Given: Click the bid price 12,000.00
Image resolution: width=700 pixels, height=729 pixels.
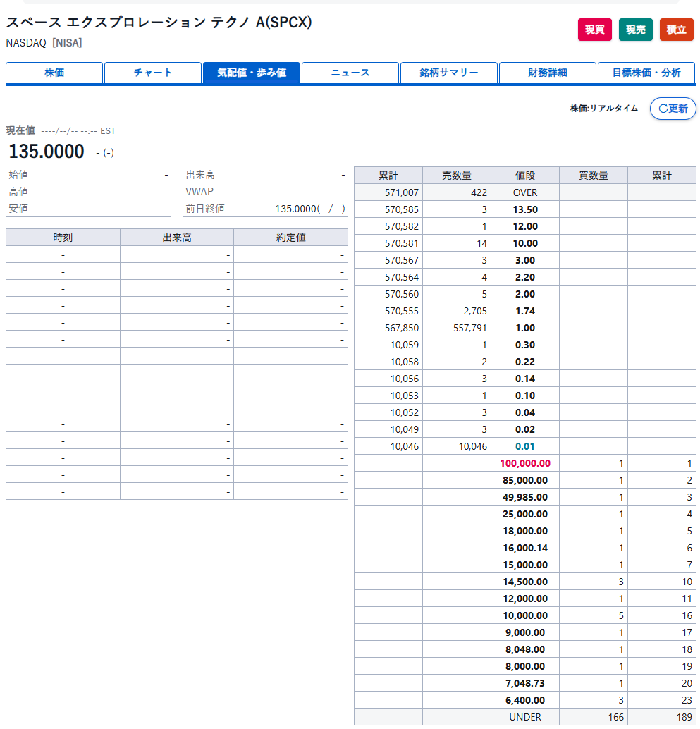Looking at the screenshot, I should [525, 599].
